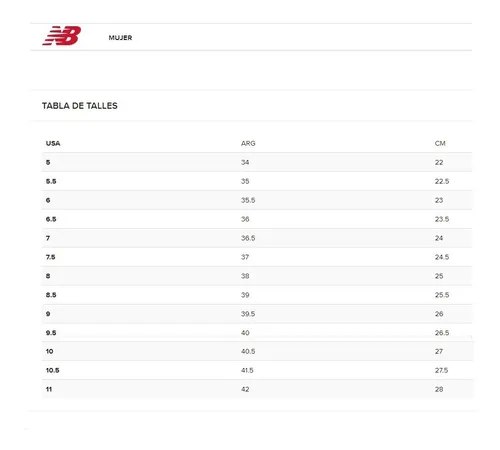Click ARG size 41.5 cell
Viewport: 500px width, 450px height.
(247, 370)
